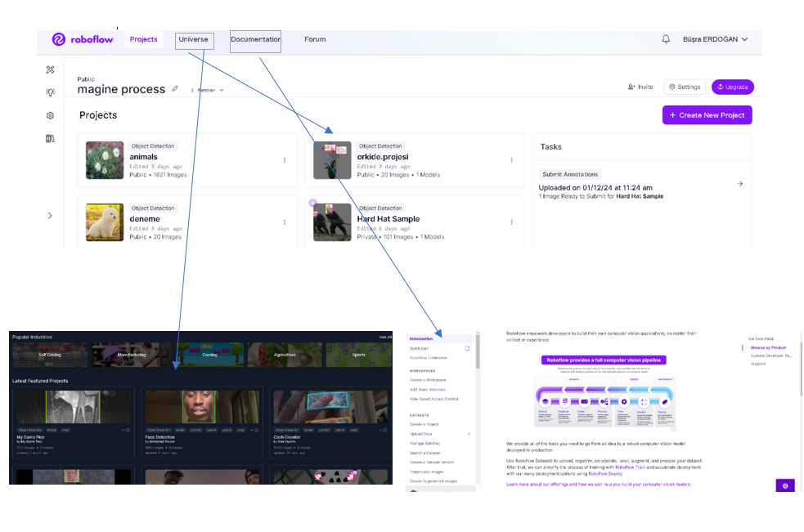804x532 pixels.
Task: Open the Universe tab
Action: (194, 39)
